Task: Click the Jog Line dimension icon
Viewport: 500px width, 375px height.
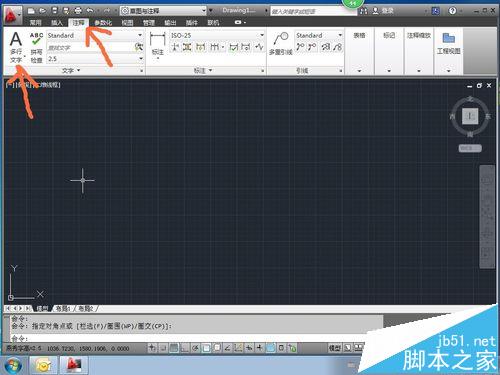Action: [259, 47]
